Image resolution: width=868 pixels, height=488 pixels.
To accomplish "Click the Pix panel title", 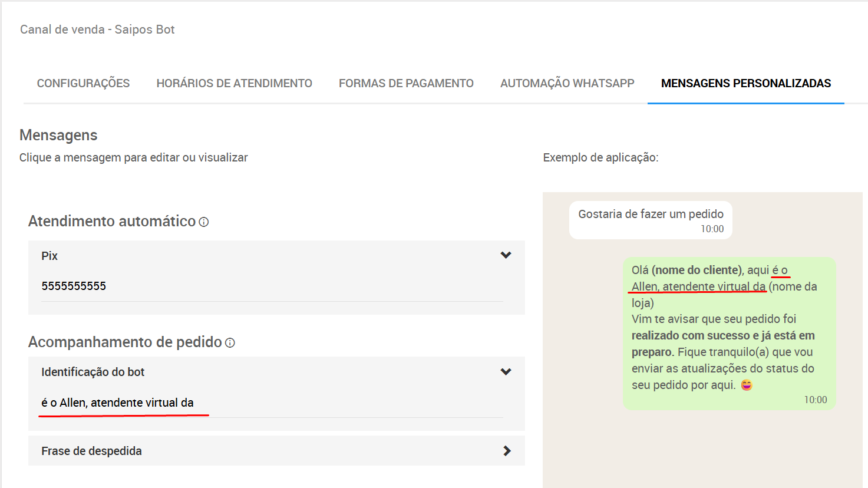I will [x=49, y=256].
